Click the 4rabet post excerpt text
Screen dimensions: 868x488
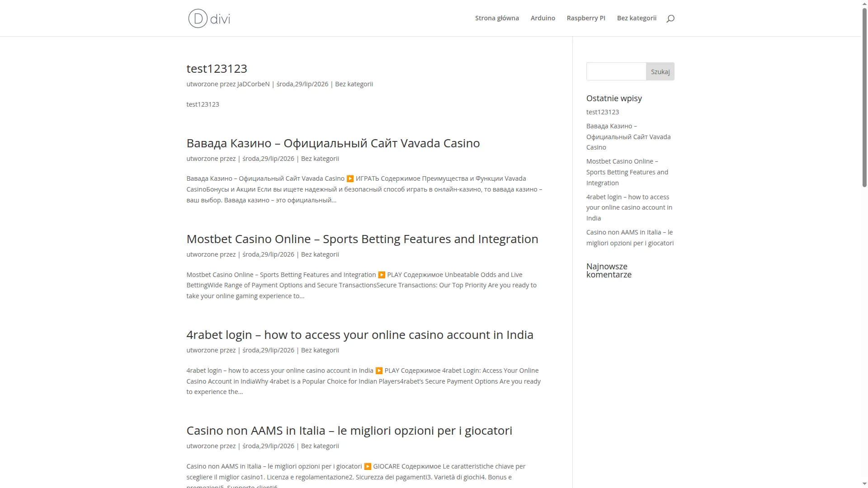click(363, 381)
